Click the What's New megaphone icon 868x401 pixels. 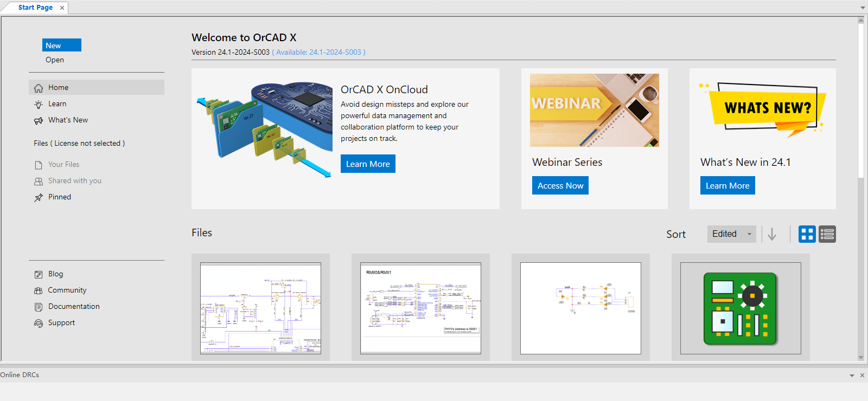tap(39, 120)
